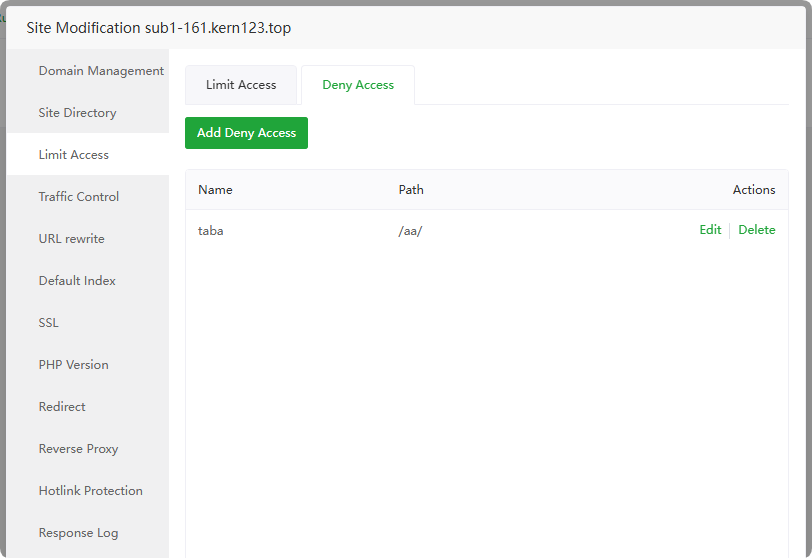
Task: Delete the taba deny rule
Action: tap(757, 230)
